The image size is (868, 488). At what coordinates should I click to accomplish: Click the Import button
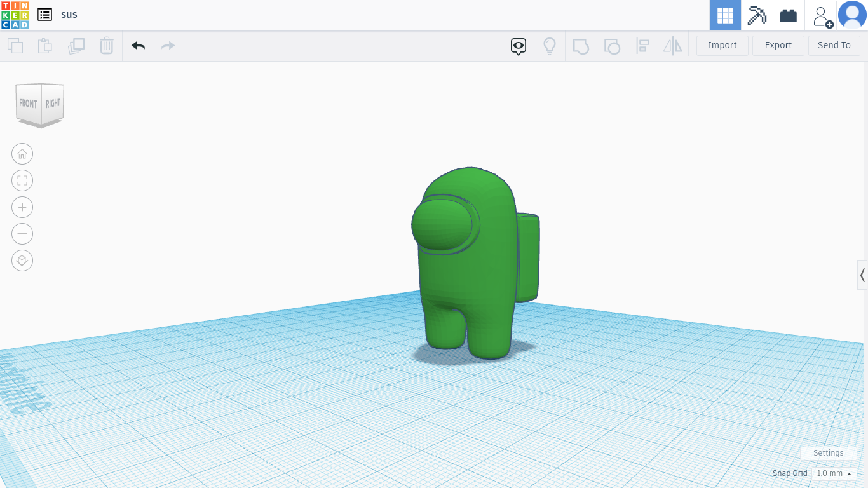[722, 46]
